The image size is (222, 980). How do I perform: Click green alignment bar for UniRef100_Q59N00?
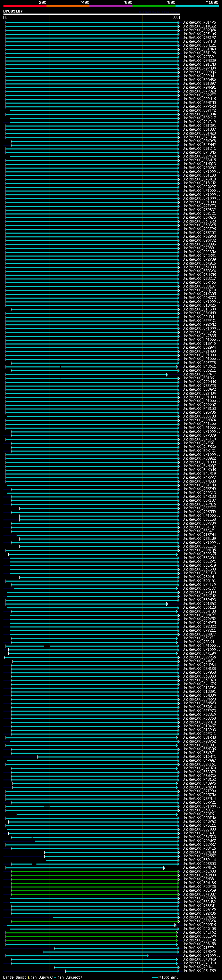95,875
